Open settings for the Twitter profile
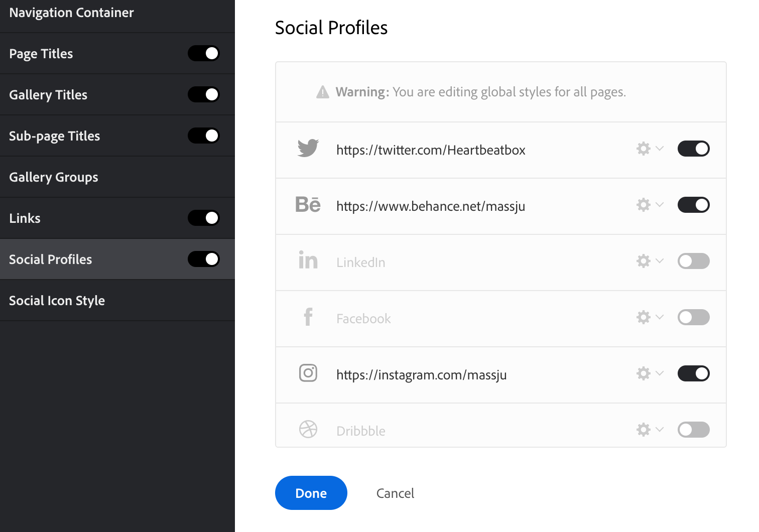Screen dimensions: 759x532 pos(643,149)
